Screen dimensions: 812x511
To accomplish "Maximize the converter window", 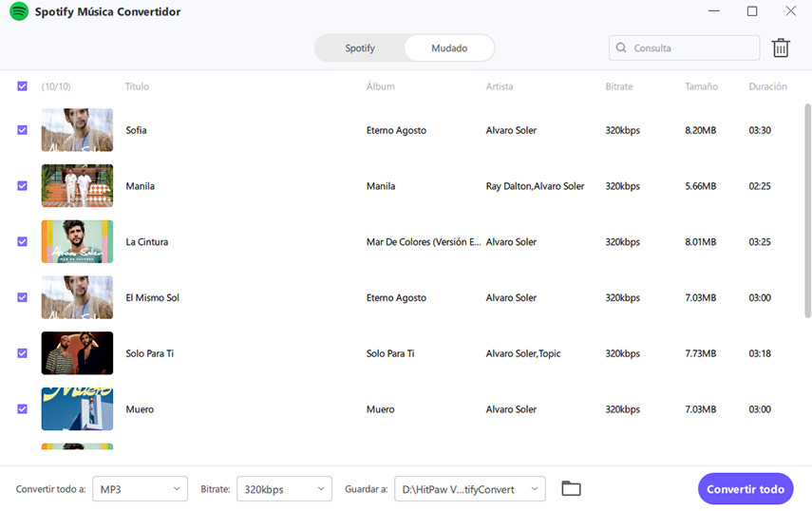I will 752,10.
